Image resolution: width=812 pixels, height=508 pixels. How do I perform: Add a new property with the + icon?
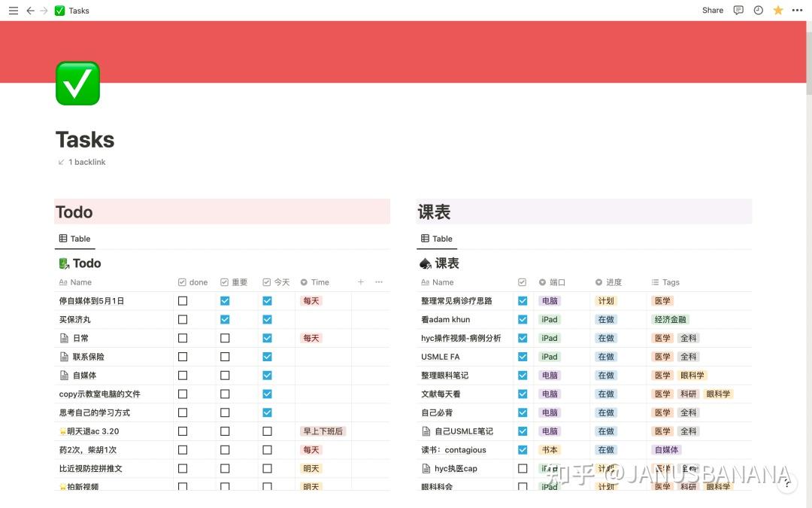[x=361, y=281]
